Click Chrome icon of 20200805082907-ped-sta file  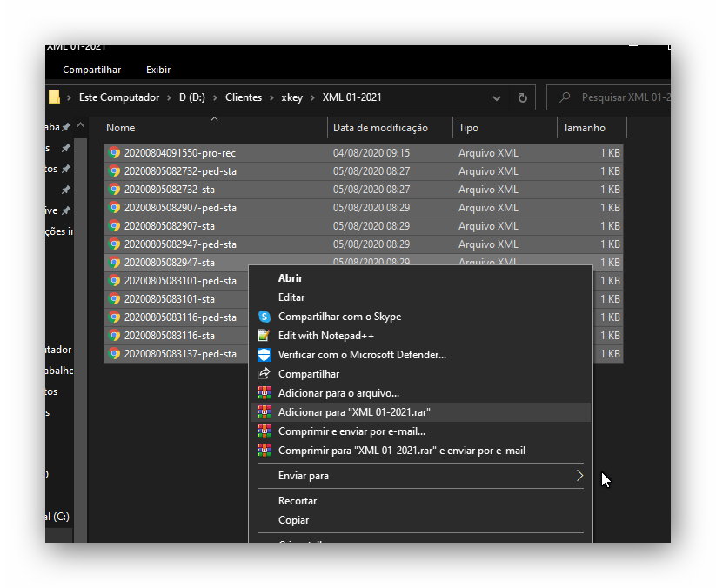(x=114, y=208)
